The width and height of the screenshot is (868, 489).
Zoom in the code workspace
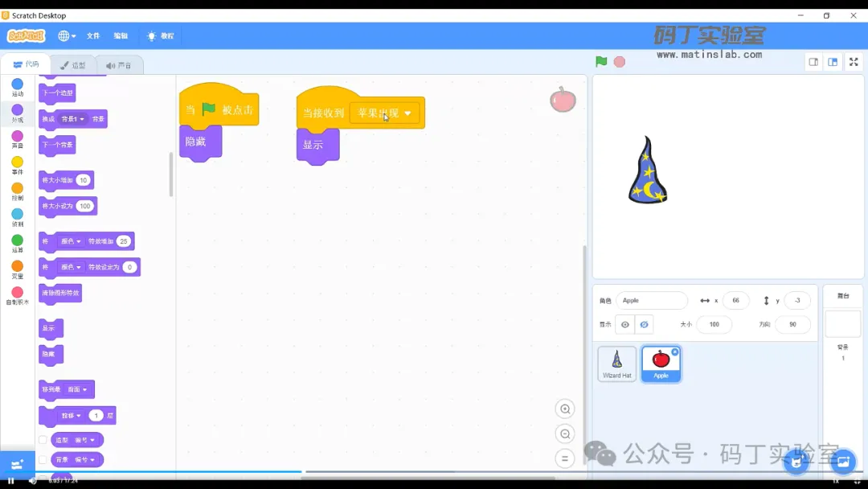coord(565,409)
